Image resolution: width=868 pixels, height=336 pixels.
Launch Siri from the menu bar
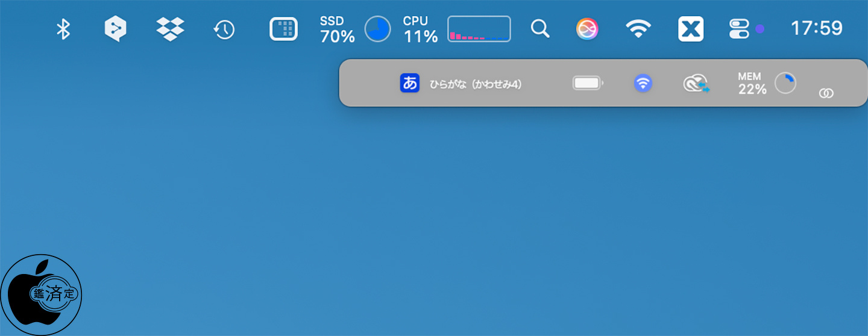click(x=587, y=29)
